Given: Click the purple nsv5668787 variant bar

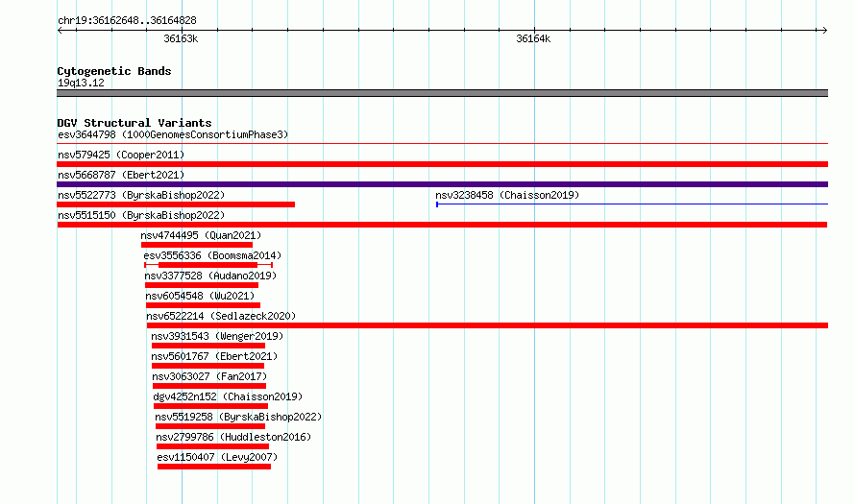Looking at the screenshot, I should [x=442, y=184].
